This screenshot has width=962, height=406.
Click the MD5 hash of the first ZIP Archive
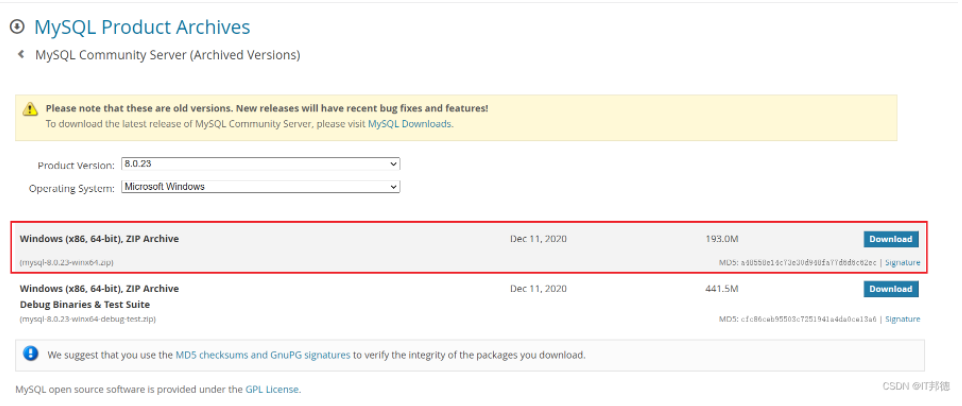point(809,262)
